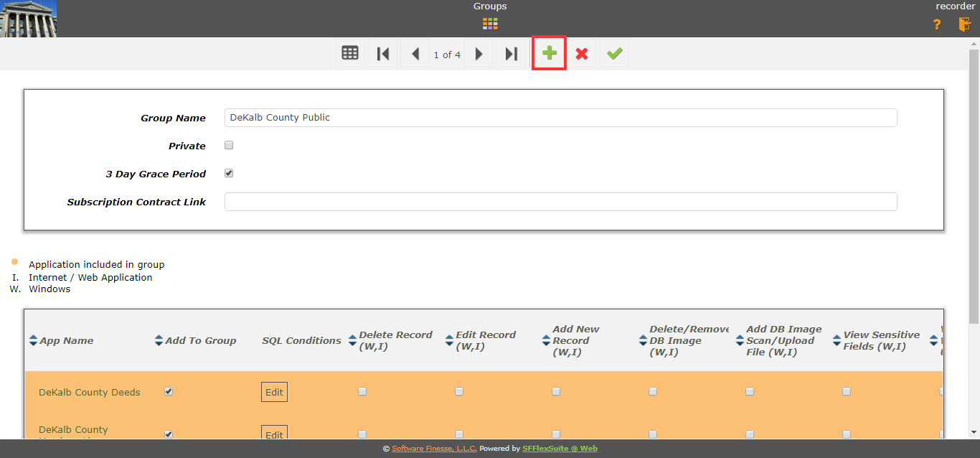Sort by the Delete Record column arrows
This screenshot has width=980, height=458.
[352, 340]
